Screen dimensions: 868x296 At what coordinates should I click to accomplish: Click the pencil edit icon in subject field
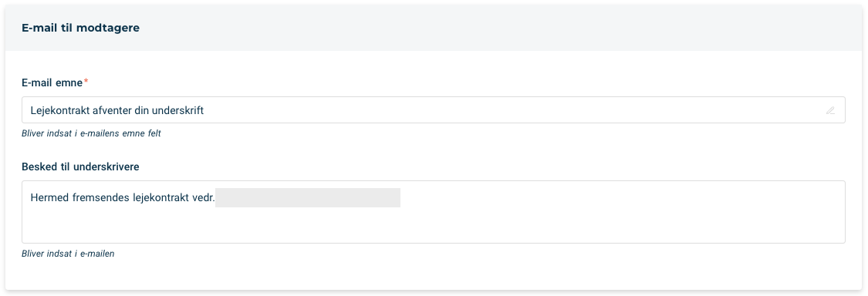point(830,110)
